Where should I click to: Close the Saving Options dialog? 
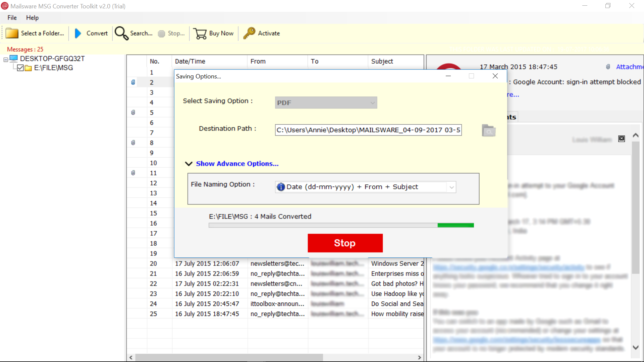pos(495,76)
